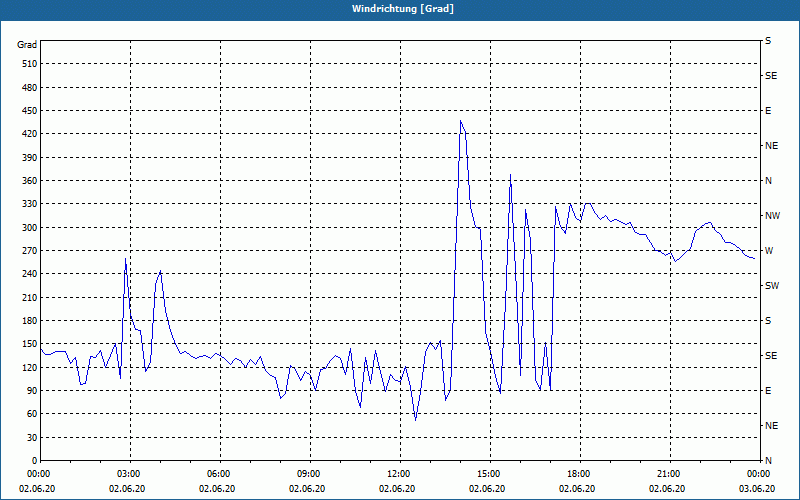Click the chart title "Windrichtung [Grad]"
Image resolution: width=800 pixels, height=500 pixels.
coord(403,9)
